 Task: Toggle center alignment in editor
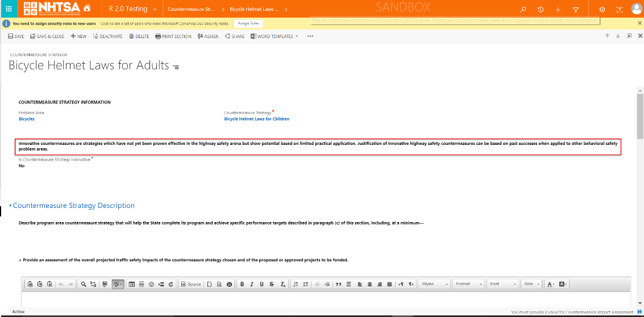[x=369, y=284]
